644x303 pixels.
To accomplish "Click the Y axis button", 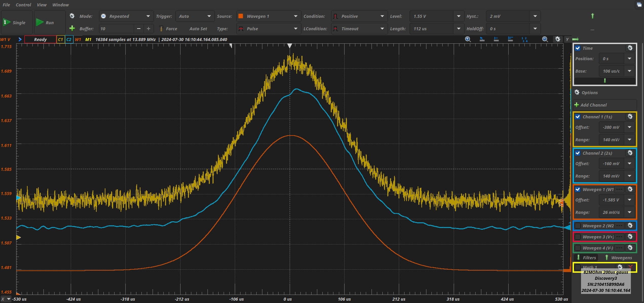I will coord(567,39).
